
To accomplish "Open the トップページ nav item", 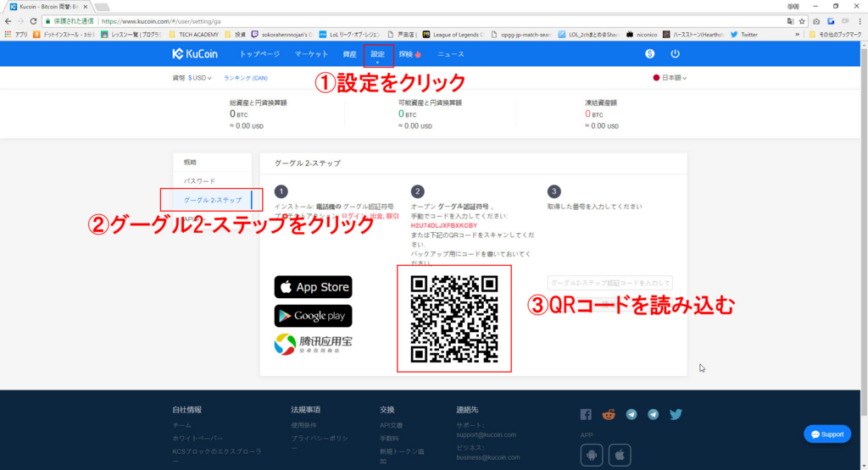I will (259, 54).
